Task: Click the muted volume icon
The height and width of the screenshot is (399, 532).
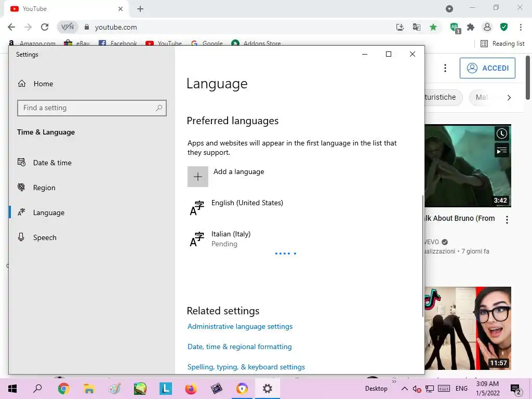Action: (x=417, y=389)
